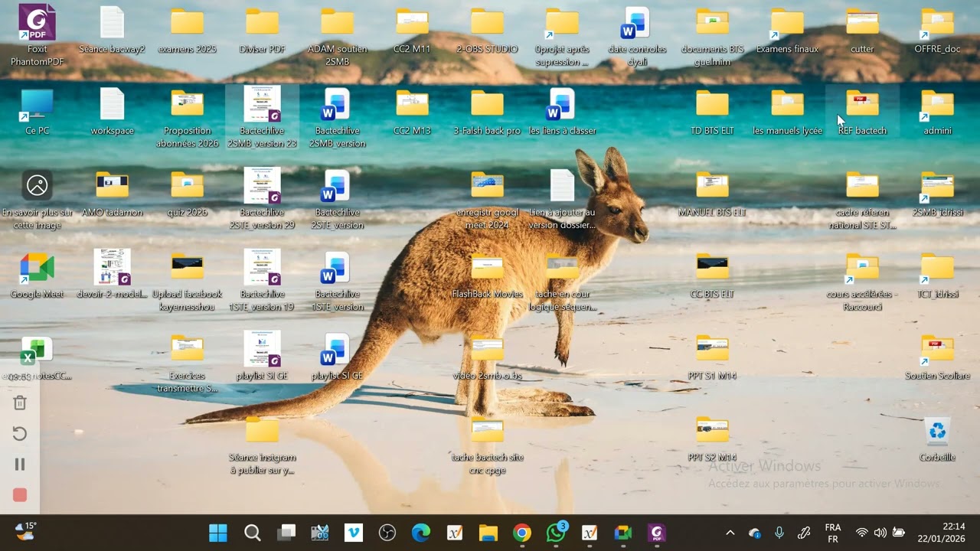The height and width of the screenshot is (551, 980).
Task: Select the 2SMB_idrissi folder
Action: point(937,194)
